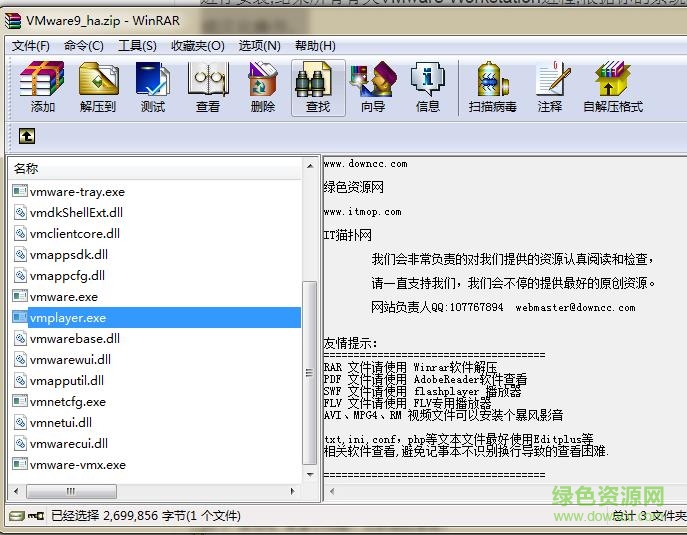Click the drive icon in status bar
This screenshot has height=535, width=687.
[x=16, y=516]
